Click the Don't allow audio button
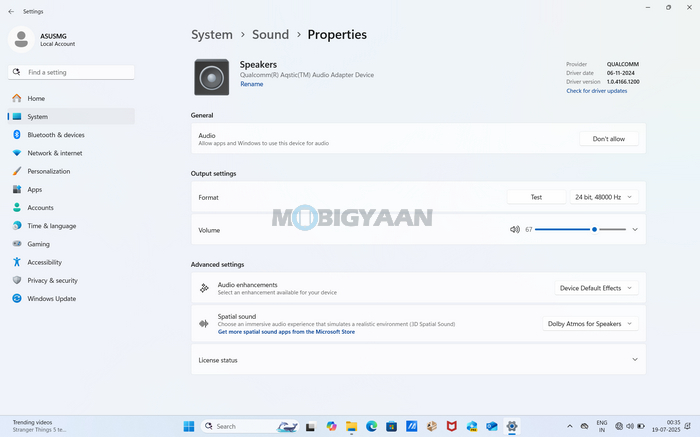700x437 pixels. [x=609, y=139]
